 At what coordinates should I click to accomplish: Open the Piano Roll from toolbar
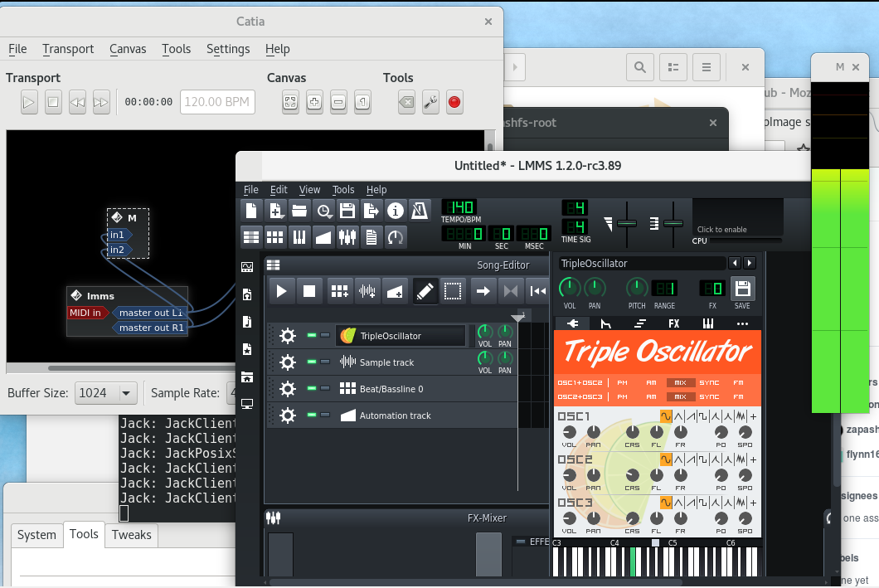299,237
